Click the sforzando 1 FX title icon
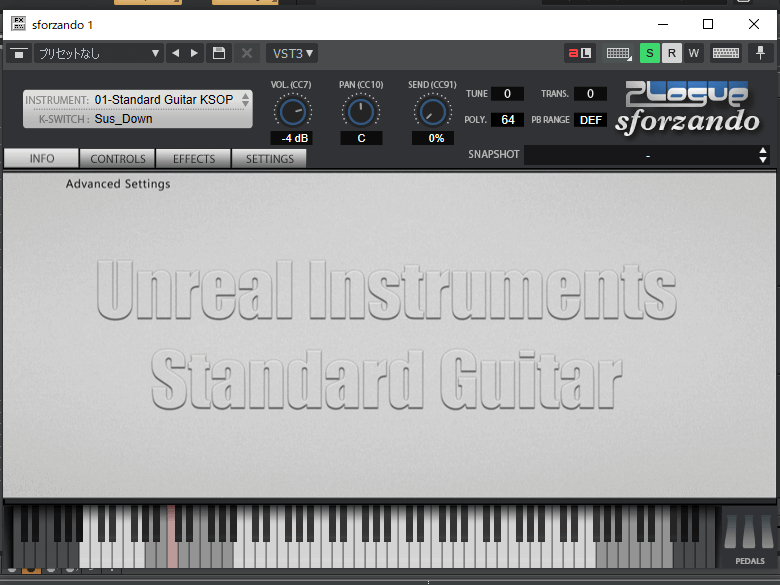Viewport: 780px width, 585px height. click(x=19, y=24)
